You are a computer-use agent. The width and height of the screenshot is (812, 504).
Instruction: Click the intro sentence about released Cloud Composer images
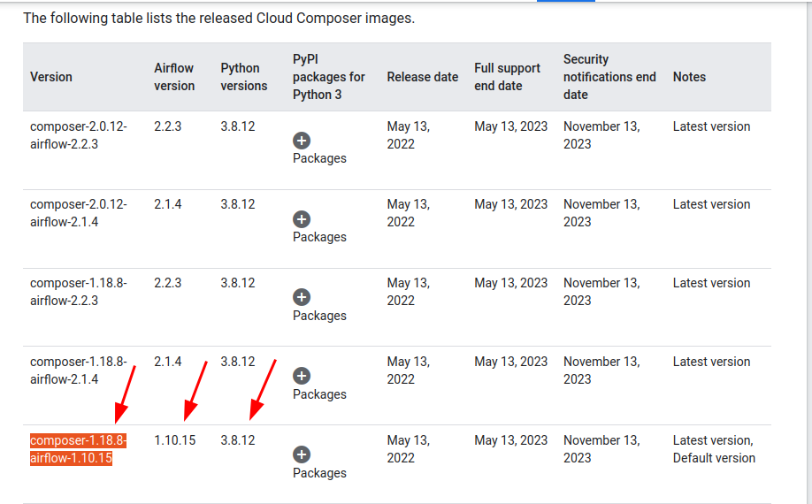pyautogui.click(x=219, y=18)
